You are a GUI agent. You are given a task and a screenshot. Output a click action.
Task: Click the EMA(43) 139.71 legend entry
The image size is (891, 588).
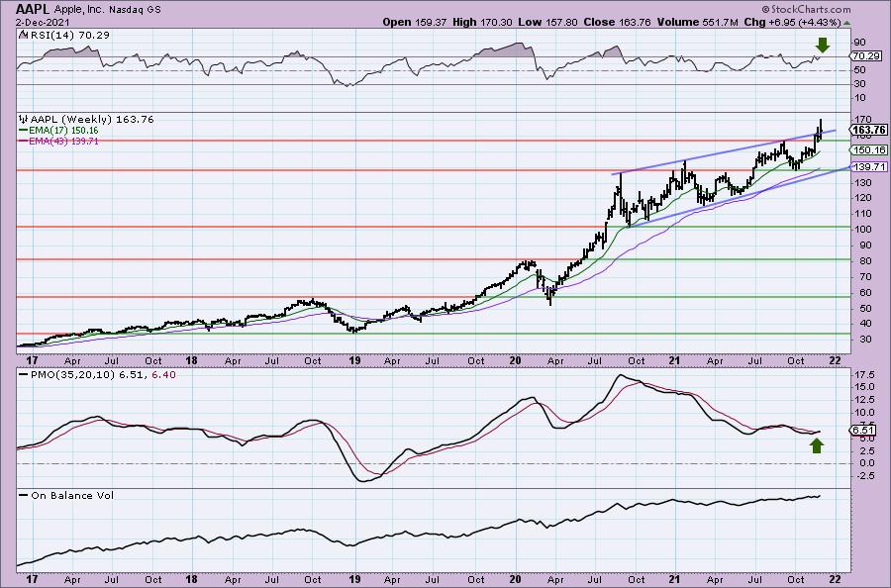(x=59, y=141)
